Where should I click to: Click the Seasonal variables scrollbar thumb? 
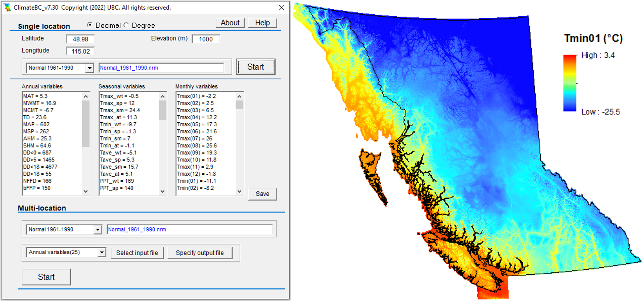162,110
